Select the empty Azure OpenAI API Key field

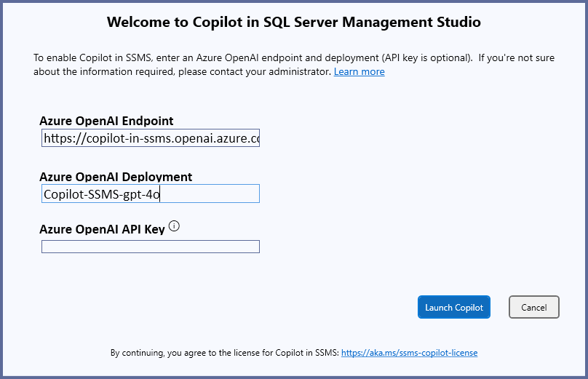click(151, 247)
